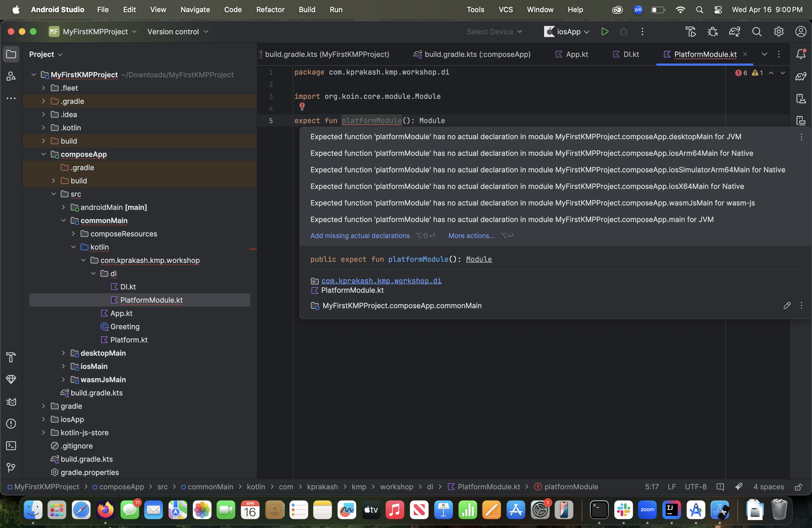Select Platform.kt in project tree
This screenshot has width=812, height=528.
coord(129,340)
